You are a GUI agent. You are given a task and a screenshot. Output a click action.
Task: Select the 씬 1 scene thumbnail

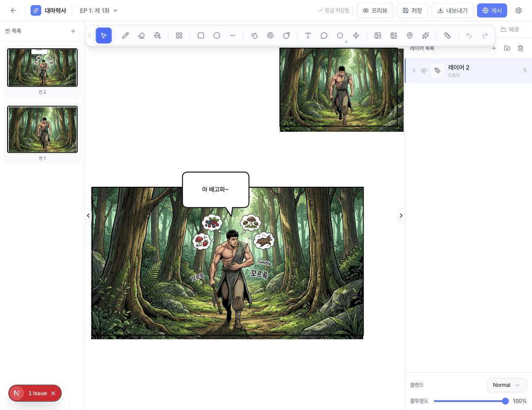[x=42, y=130]
